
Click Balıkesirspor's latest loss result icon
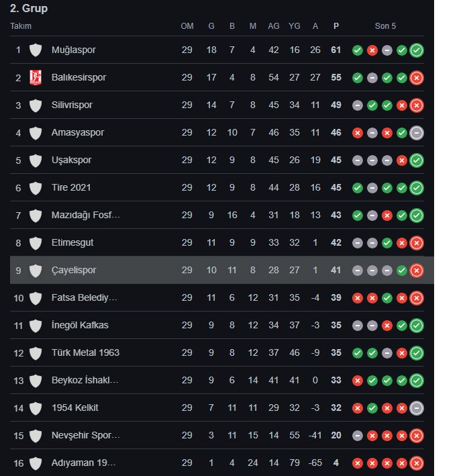pos(417,77)
